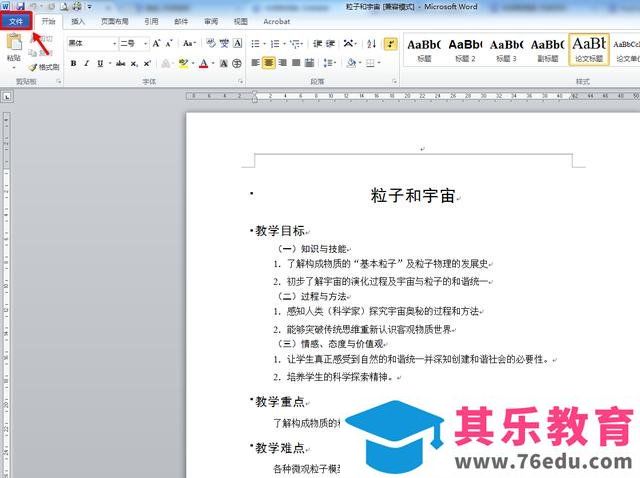Toggle Italic formatting
Screen dimensions: 640x478
(x=87, y=64)
